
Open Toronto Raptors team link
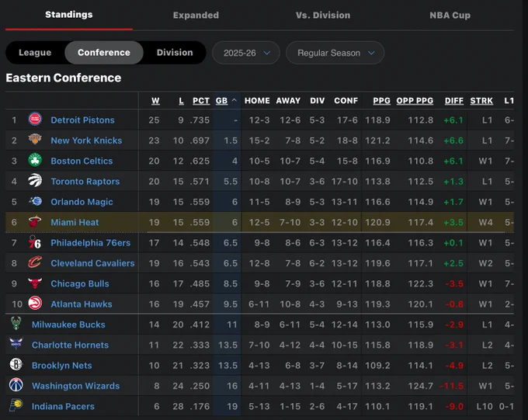click(x=85, y=182)
